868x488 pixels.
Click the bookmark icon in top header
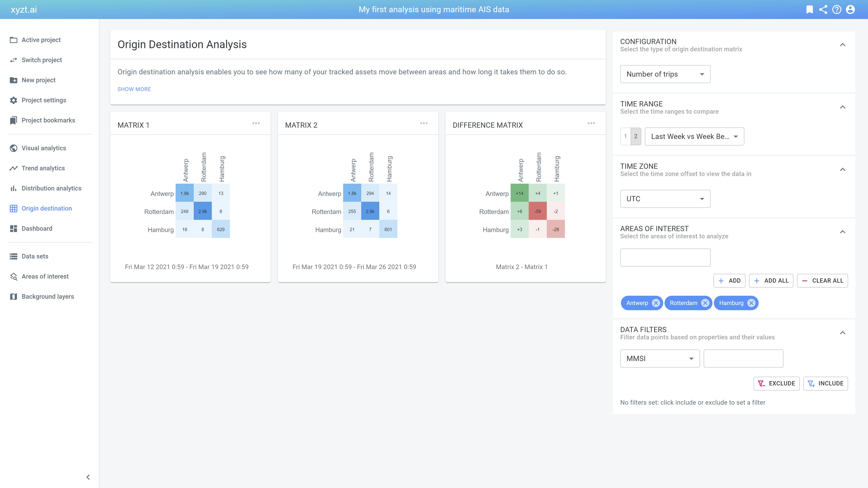coord(809,9)
